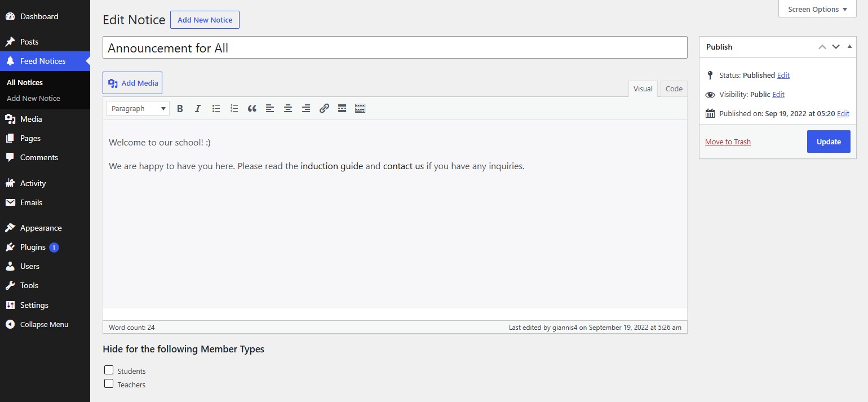
Task: Click the 'Hide for the following Member Types' heading
Action: tap(183, 349)
